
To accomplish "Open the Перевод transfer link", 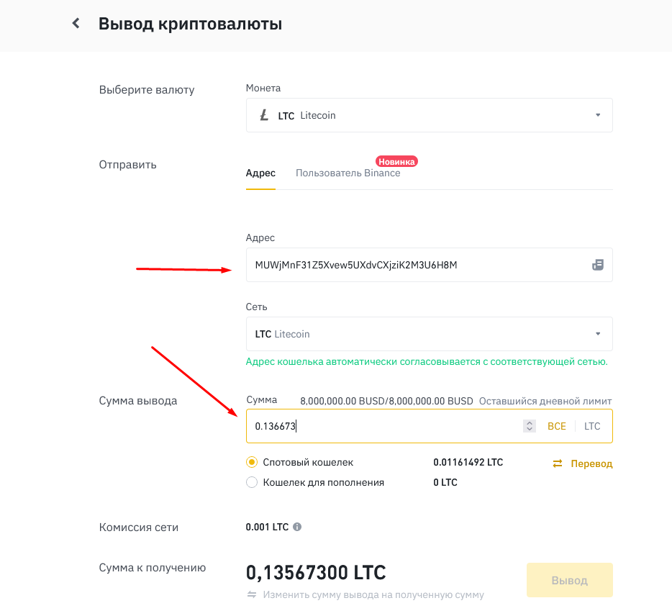I will click(591, 463).
